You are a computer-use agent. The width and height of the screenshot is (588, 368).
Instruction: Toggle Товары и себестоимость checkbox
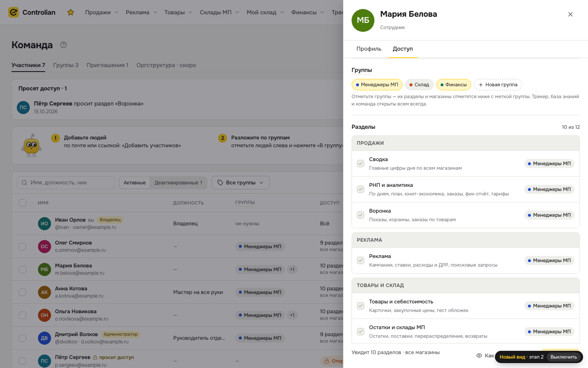361,306
